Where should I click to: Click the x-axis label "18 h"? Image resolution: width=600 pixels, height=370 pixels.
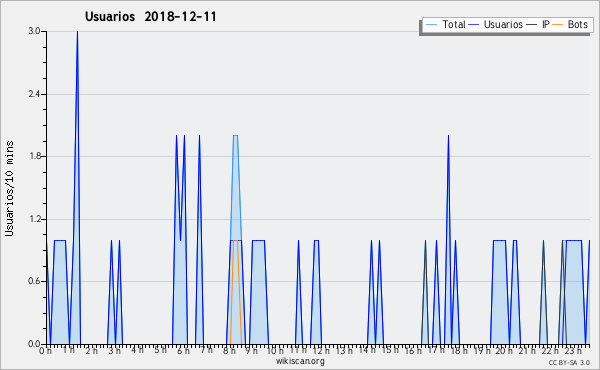coord(459,351)
